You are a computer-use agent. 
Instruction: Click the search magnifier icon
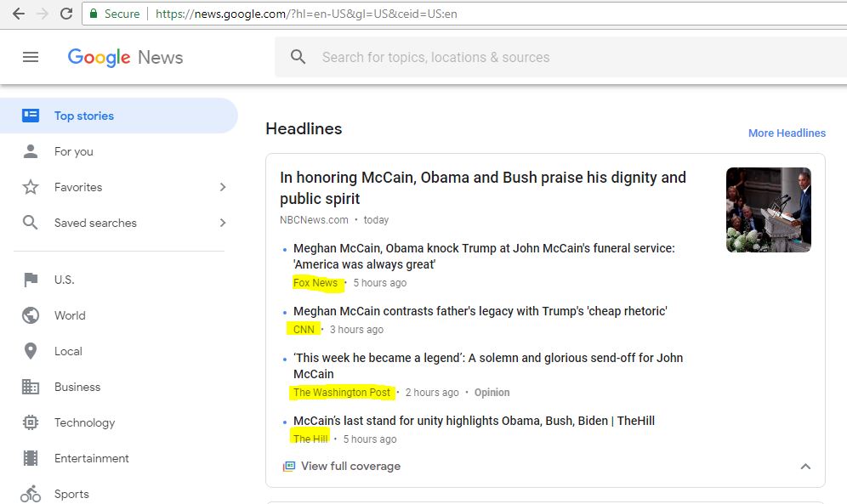(298, 57)
